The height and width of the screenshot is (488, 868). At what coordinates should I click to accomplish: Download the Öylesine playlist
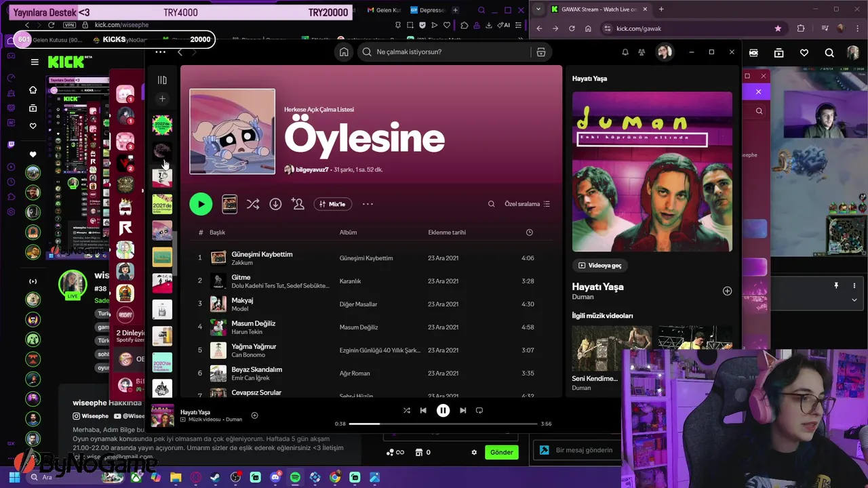(x=275, y=204)
